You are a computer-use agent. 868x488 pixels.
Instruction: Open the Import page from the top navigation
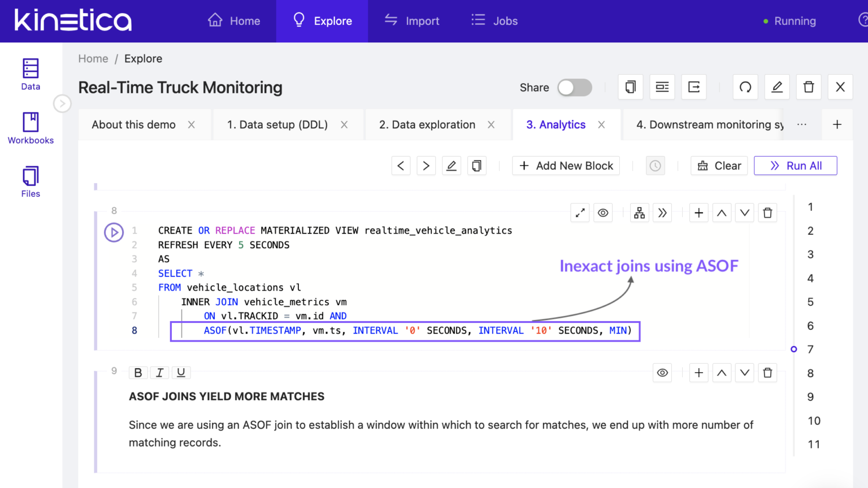(412, 21)
